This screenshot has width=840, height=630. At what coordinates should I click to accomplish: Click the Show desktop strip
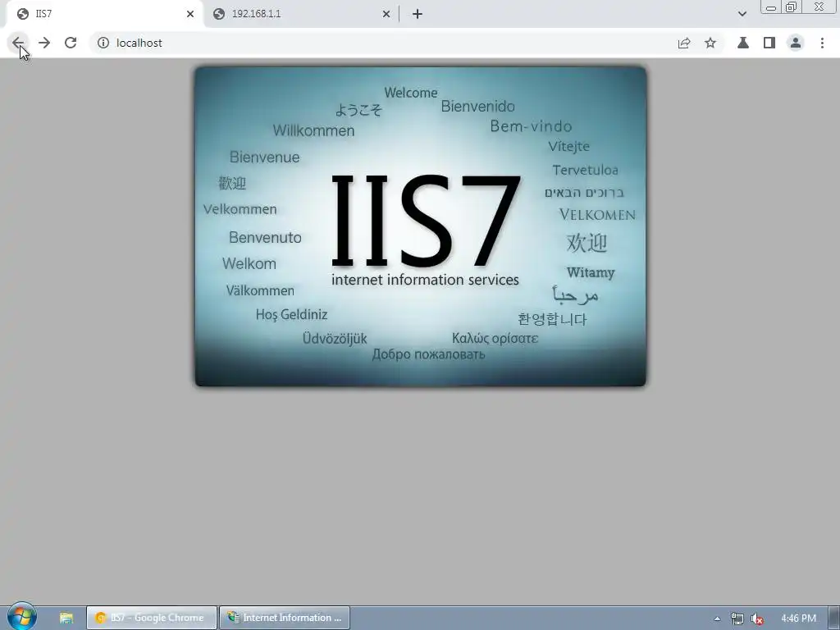click(833, 619)
